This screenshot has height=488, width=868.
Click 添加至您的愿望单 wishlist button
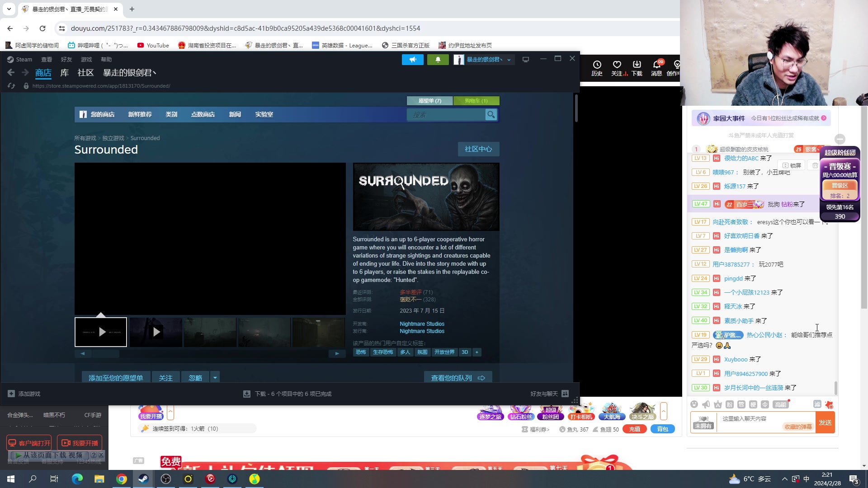[116, 378]
